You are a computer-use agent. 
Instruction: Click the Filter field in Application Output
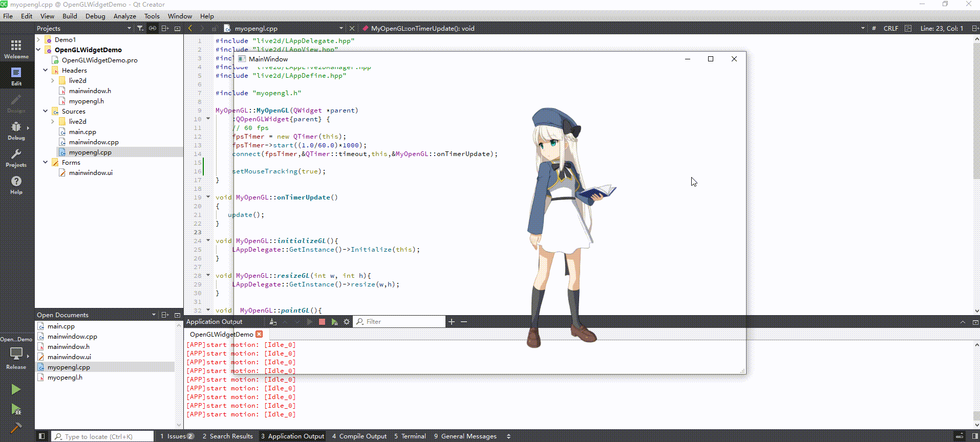pyautogui.click(x=399, y=322)
